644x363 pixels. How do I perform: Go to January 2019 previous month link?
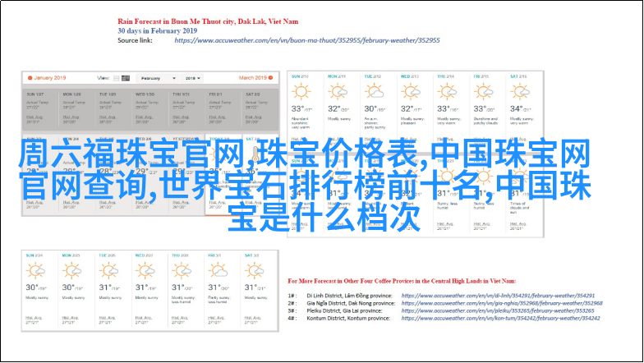coord(47,77)
